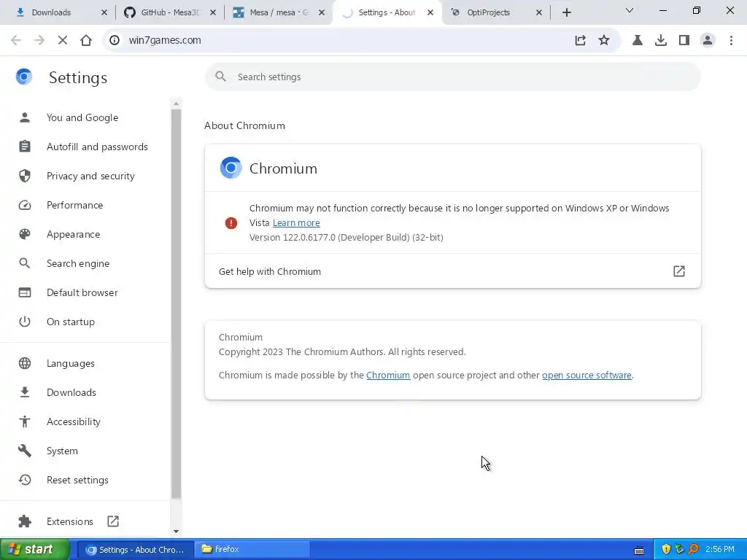
Task: Stop loading the page
Action: (63, 41)
